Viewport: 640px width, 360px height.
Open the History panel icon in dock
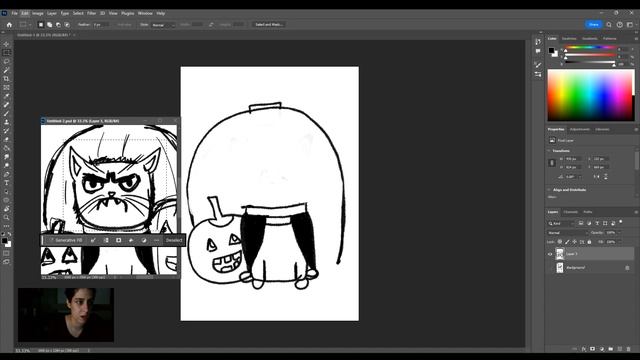[x=538, y=42]
